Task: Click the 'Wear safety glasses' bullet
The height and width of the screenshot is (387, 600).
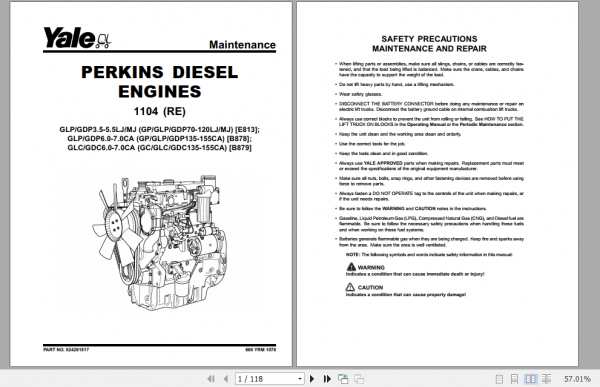Action: coord(360,94)
